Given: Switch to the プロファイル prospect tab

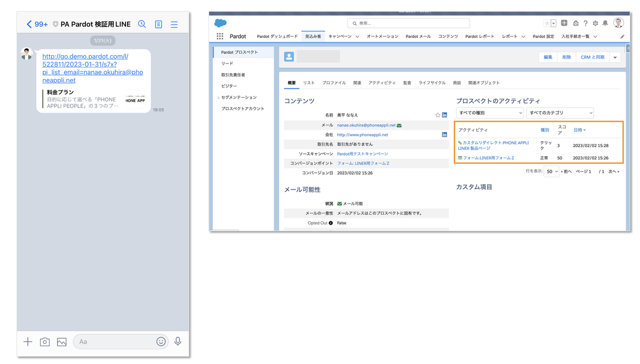Looking at the screenshot, I should click(334, 83).
